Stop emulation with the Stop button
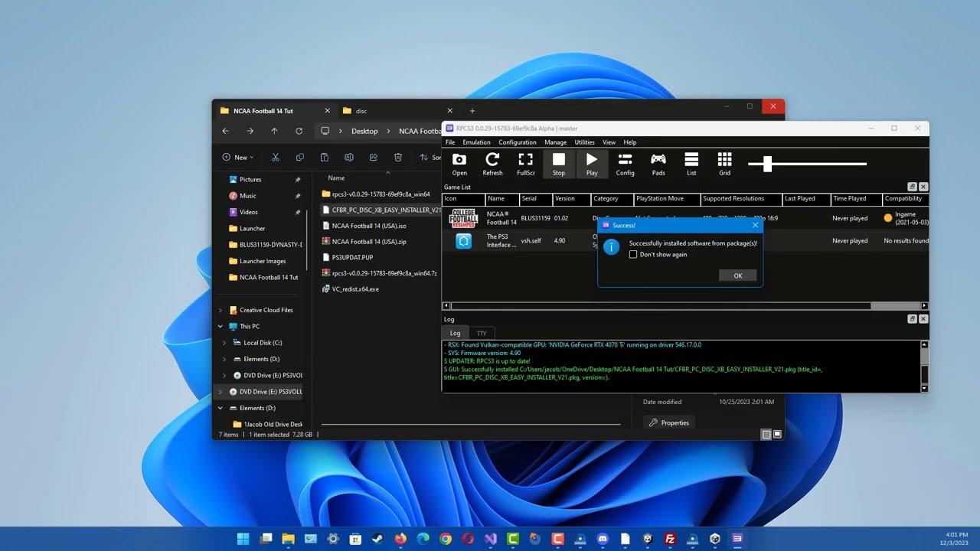980x551 pixels. [559, 164]
